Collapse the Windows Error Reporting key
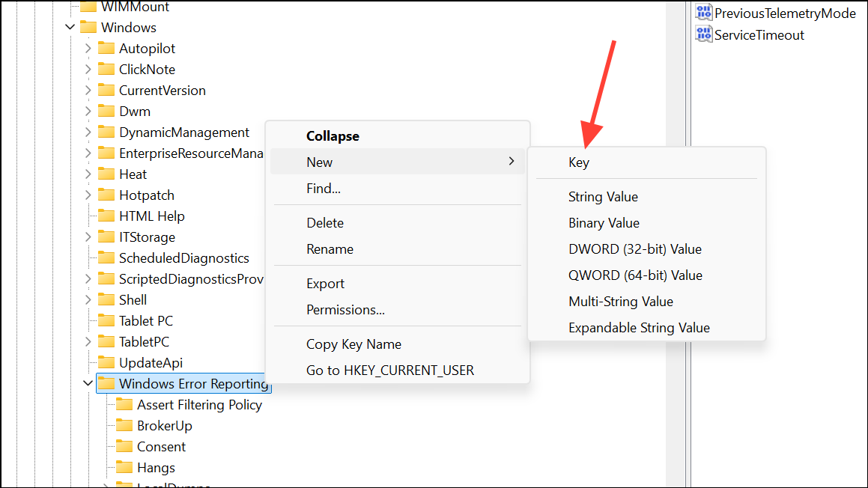 [88, 384]
